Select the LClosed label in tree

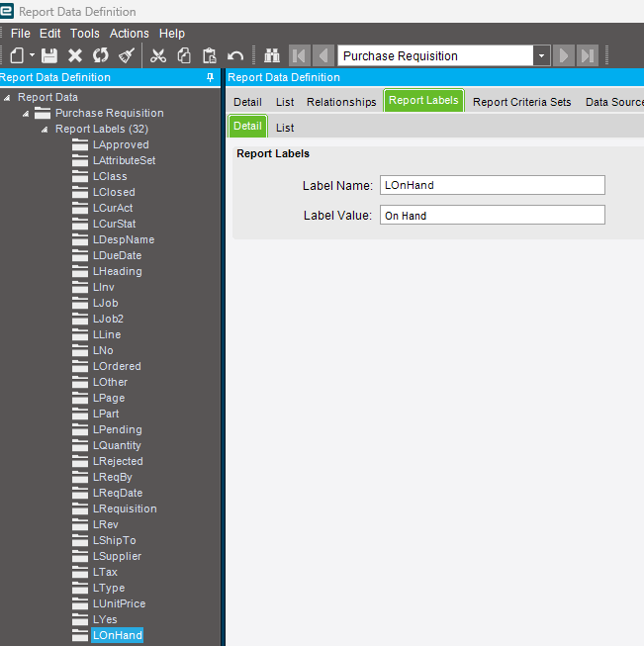tap(114, 192)
